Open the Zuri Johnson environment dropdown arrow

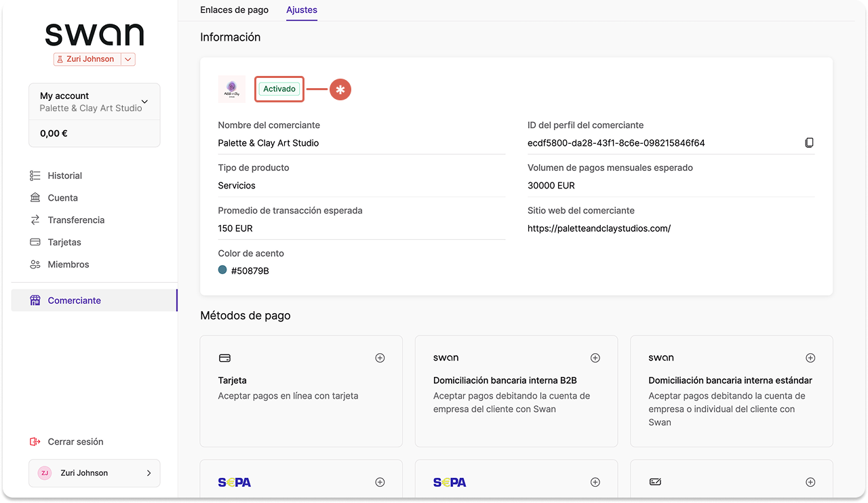128,59
